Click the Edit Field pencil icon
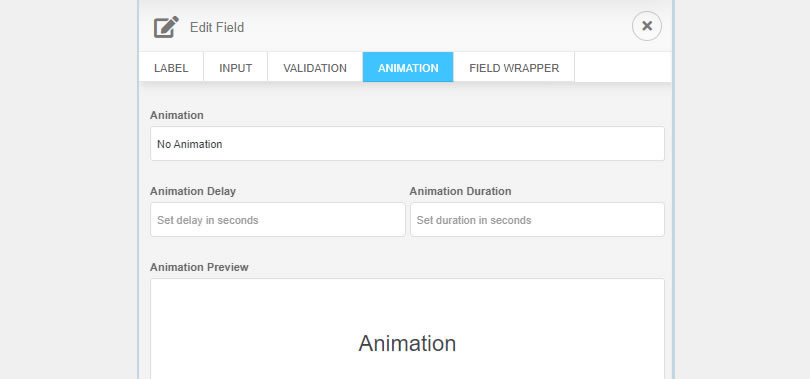The width and height of the screenshot is (810, 379). coord(166,27)
